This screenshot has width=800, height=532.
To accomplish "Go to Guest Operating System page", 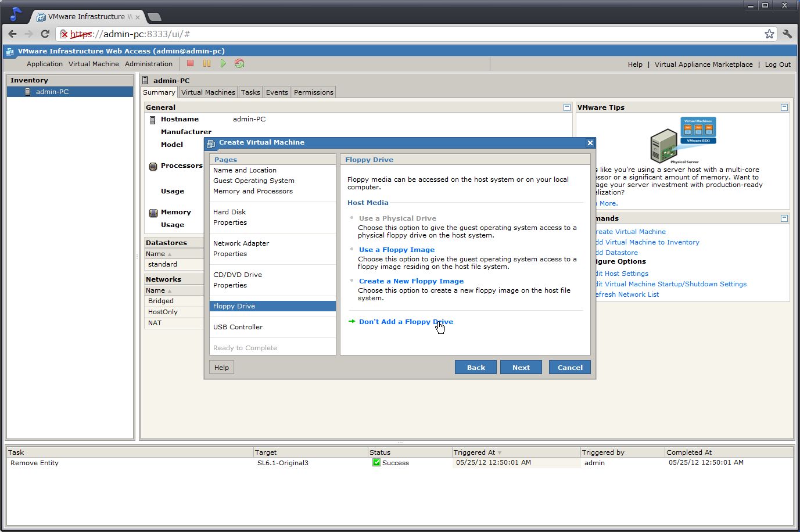I will (253, 181).
